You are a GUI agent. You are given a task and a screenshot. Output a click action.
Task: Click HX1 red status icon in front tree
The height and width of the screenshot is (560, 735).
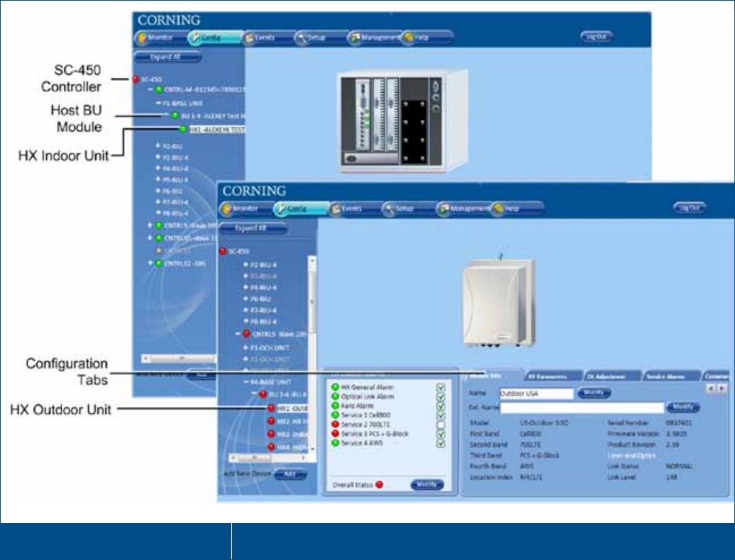(x=271, y=408)
